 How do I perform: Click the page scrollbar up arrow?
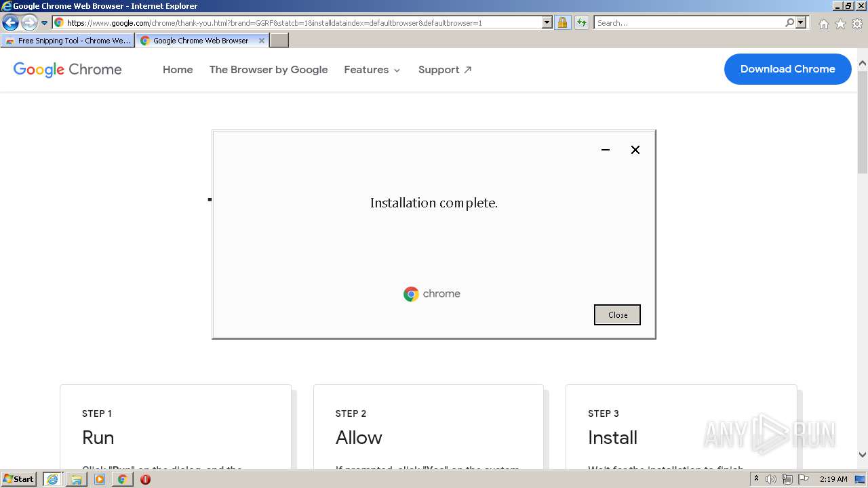point(863,64)
